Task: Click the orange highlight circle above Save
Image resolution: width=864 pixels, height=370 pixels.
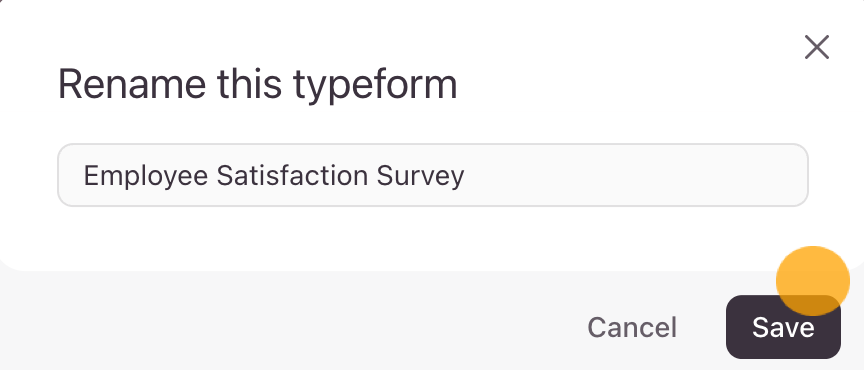Action: (x=813, y=281)
